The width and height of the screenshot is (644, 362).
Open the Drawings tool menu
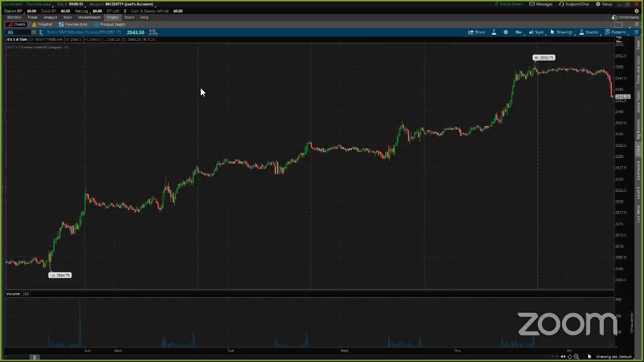click(561, 32)
